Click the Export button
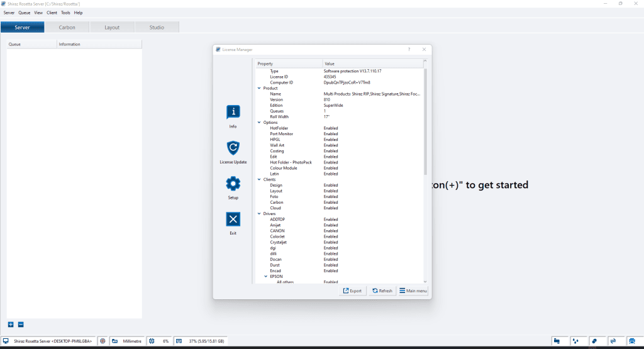 pos(352,291)
